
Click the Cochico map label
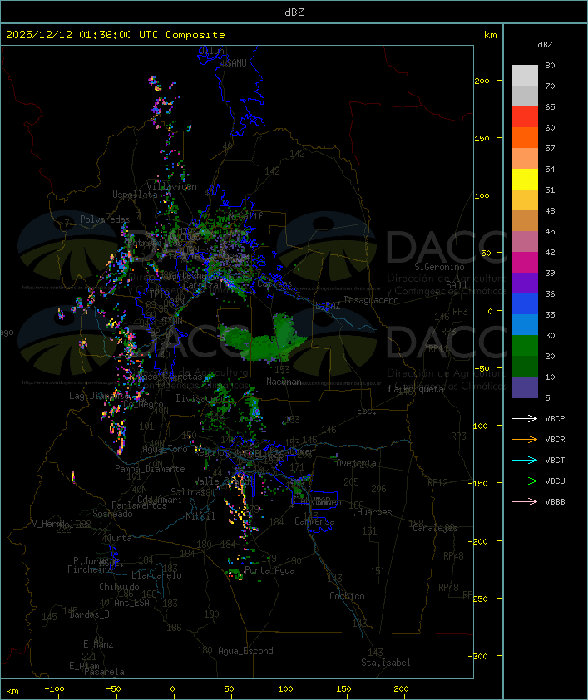[x=347, y=596]
